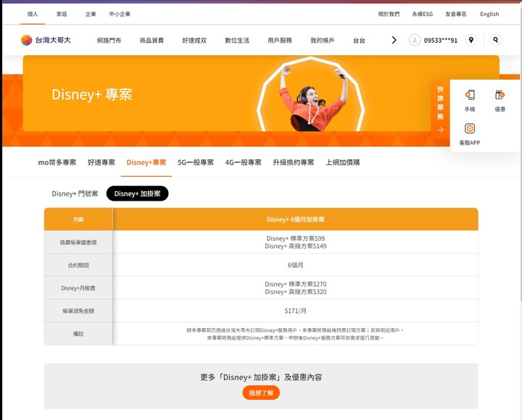Click the 合約期間 row label

click(78, 265)
